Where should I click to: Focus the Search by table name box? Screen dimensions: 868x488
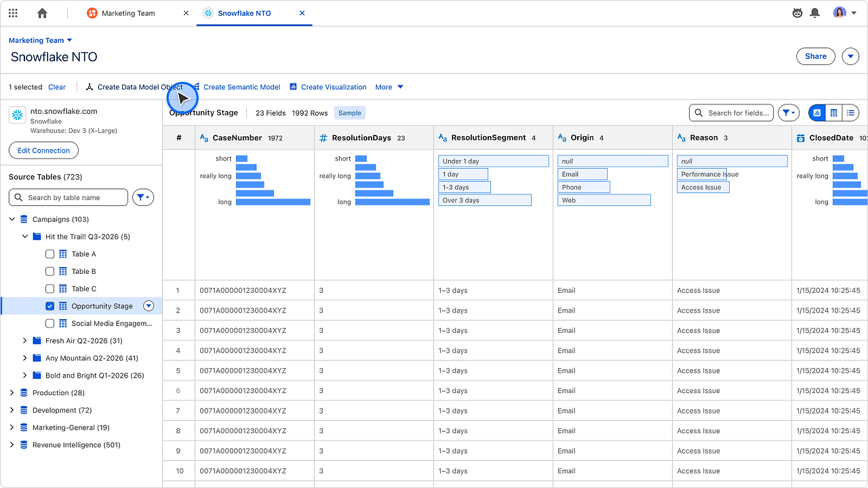click(x=68, y=197)
